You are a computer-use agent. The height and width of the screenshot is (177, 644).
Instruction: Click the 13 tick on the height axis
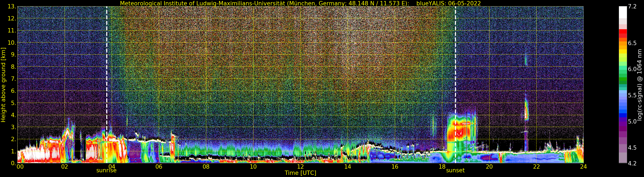point(12,7)
